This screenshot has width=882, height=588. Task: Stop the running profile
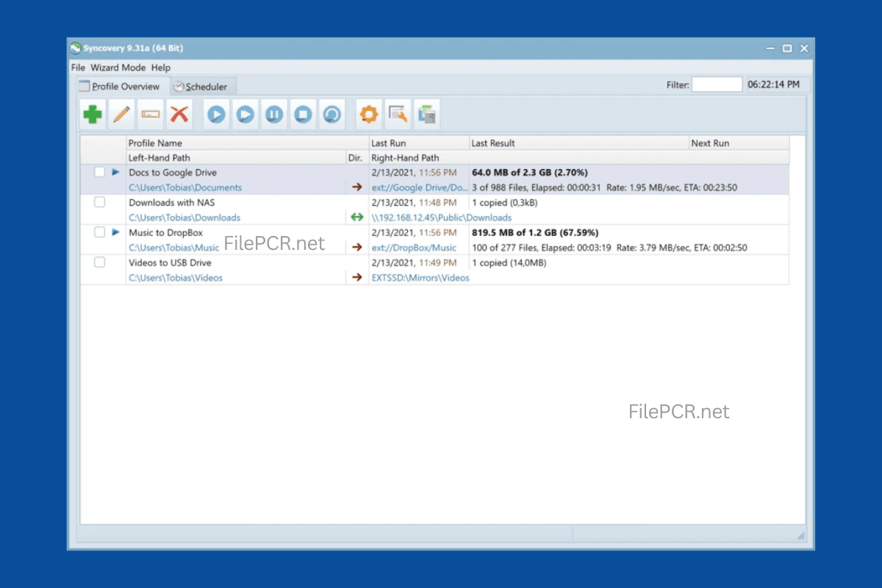303,115
